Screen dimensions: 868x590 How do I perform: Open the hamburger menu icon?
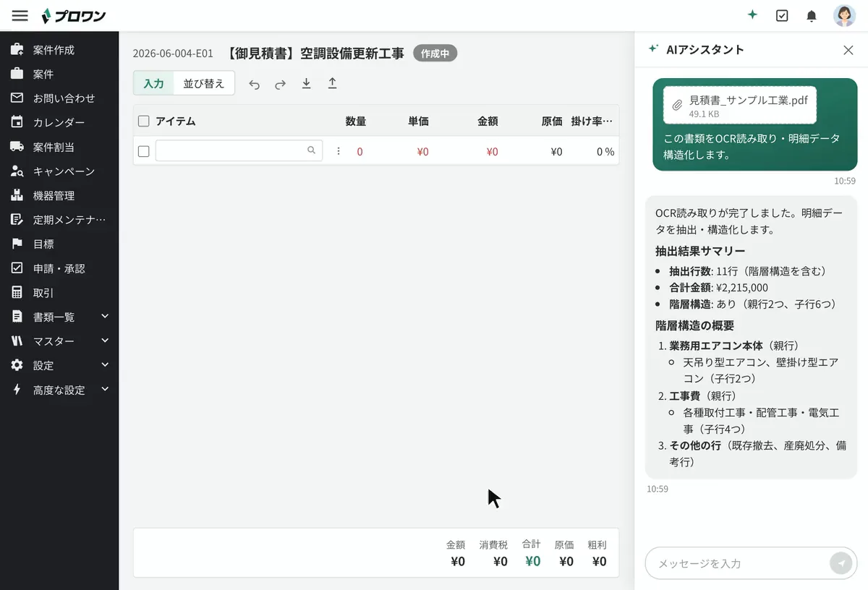(x=20, y=15)
